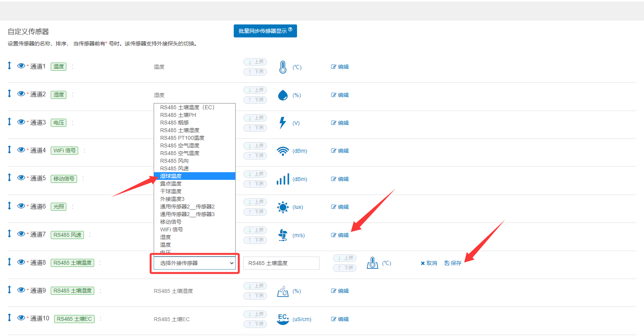The image size is (644, 336).
Task: Click the sort arrow handle for 通道9
Action: coord(10,290)
